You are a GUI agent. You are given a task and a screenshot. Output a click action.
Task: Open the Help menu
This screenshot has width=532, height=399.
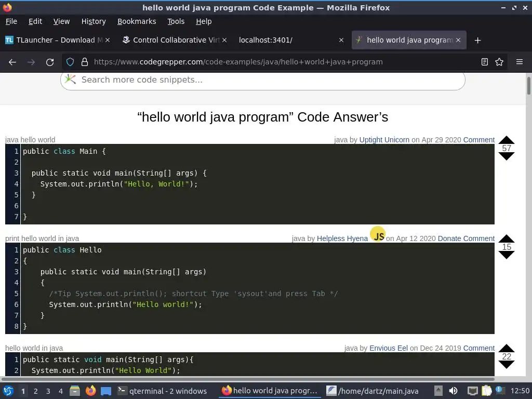[x=204, y=21]
